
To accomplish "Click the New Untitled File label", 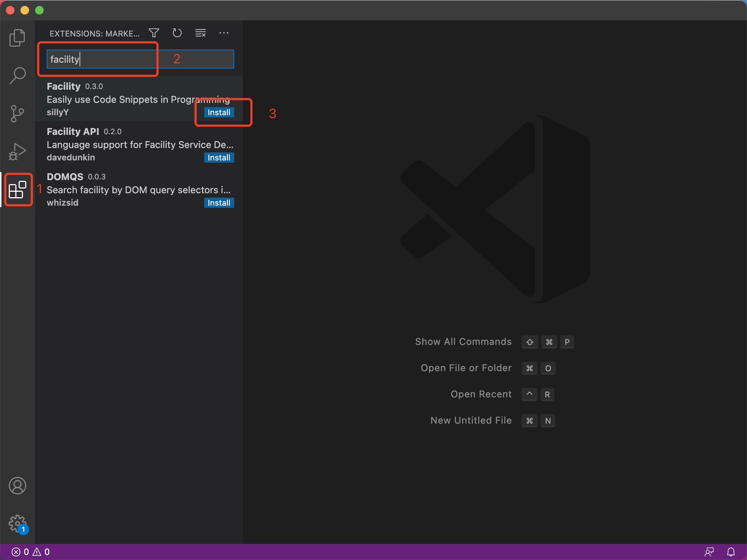I will 471,420.
